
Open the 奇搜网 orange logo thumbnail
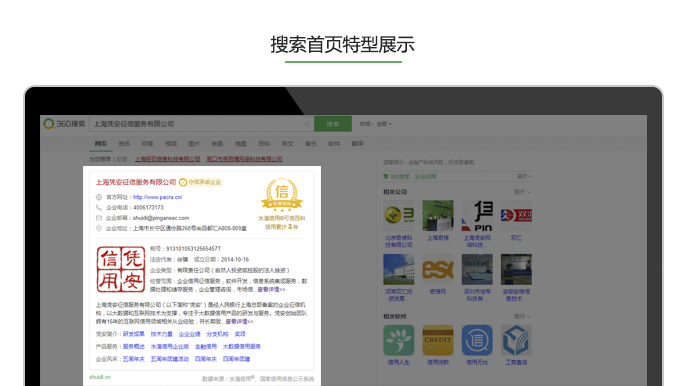point(438,269)
